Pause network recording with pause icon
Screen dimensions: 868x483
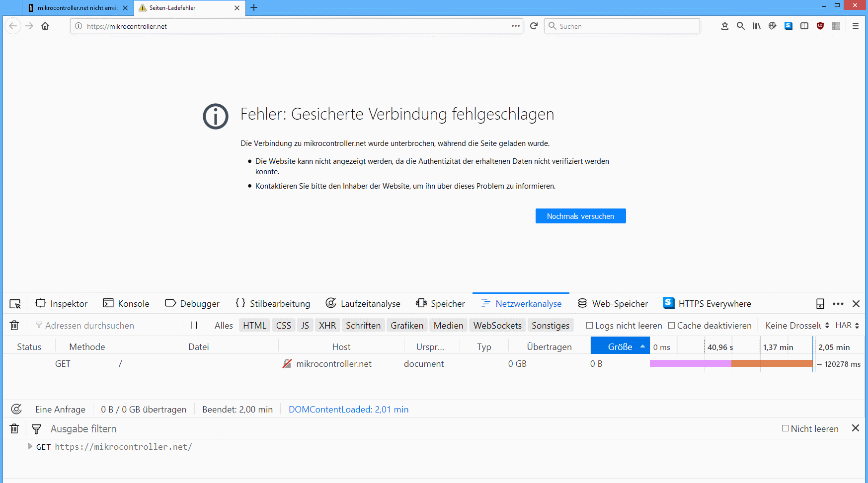(x=194, y=325)
